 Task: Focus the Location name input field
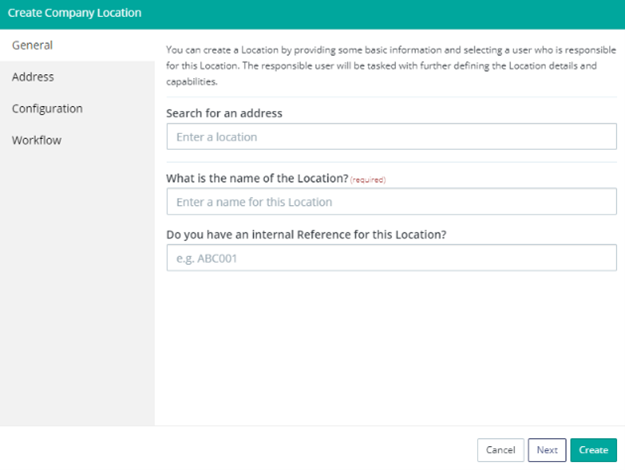click(x=391, y=202)
